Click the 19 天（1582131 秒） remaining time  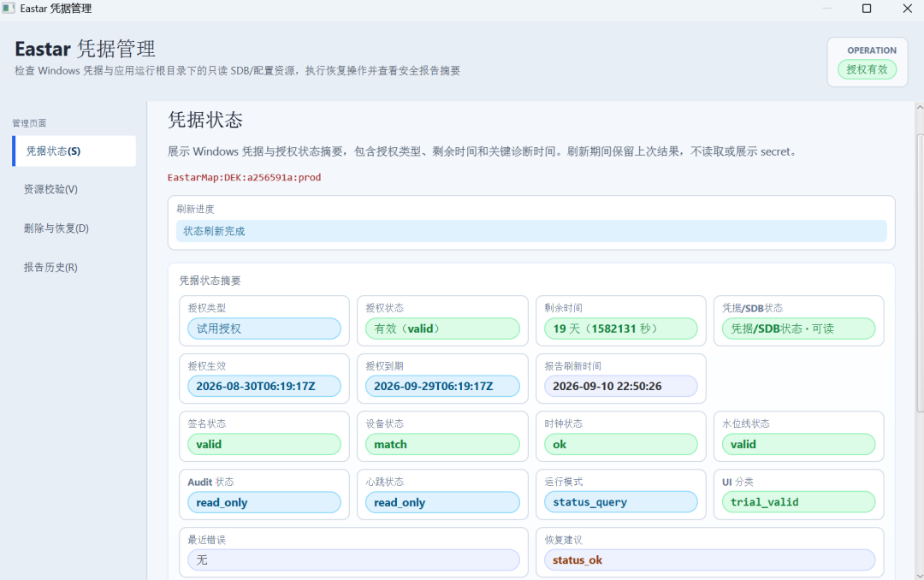tap(620, 328)
